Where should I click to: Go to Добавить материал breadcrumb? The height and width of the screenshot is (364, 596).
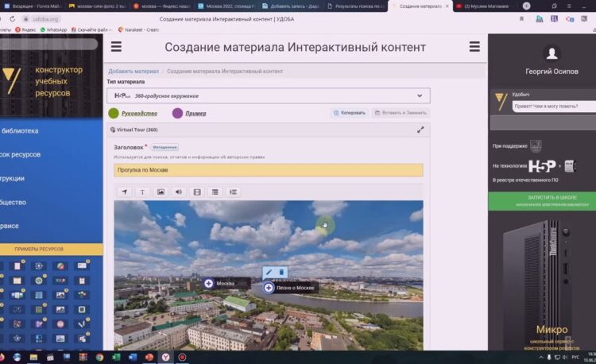point(134,72)
